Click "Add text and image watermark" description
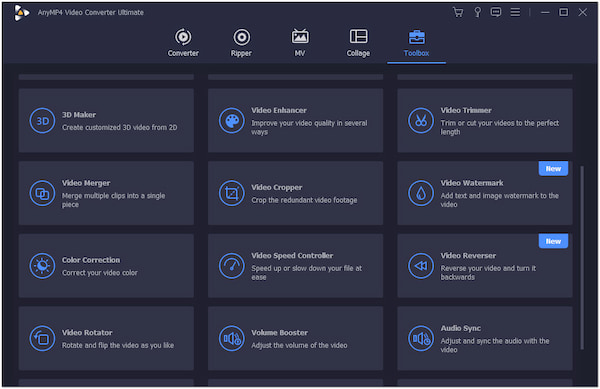Image resolution: width=600 pixels, height=389 pixels. pos(499,200)
